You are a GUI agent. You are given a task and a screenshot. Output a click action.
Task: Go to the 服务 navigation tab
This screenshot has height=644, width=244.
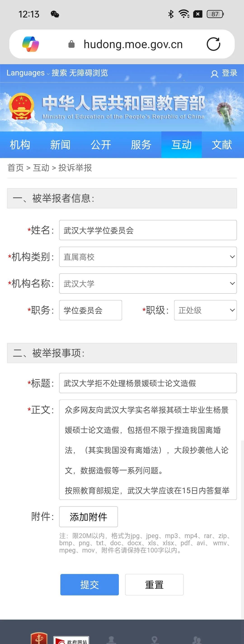(x=141, y=145)
